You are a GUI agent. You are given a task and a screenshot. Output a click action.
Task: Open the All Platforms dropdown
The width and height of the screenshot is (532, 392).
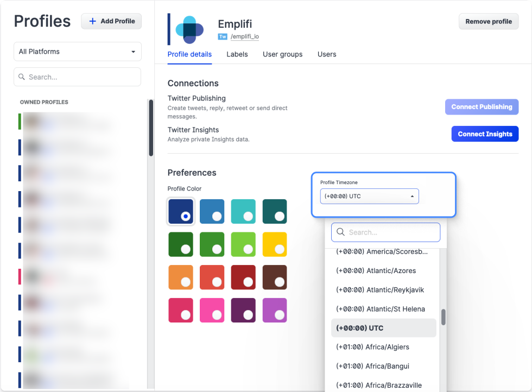77,52
